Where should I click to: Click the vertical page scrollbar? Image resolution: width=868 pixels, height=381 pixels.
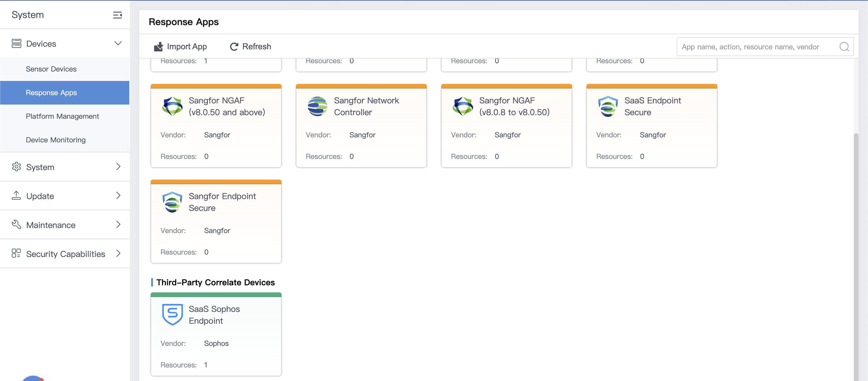tap(856, 256)
